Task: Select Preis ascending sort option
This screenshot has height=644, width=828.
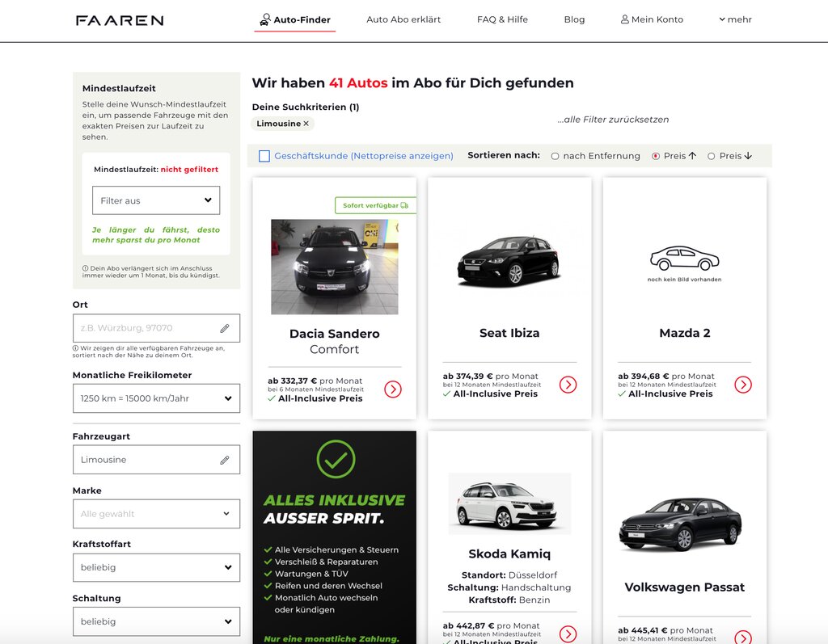Action: pos(656,156)
